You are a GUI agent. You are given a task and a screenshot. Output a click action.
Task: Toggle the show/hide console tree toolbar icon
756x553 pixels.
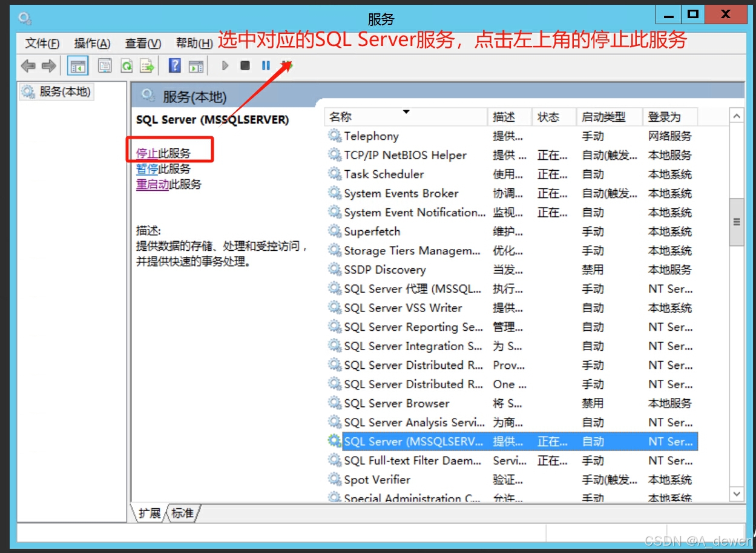77,65
